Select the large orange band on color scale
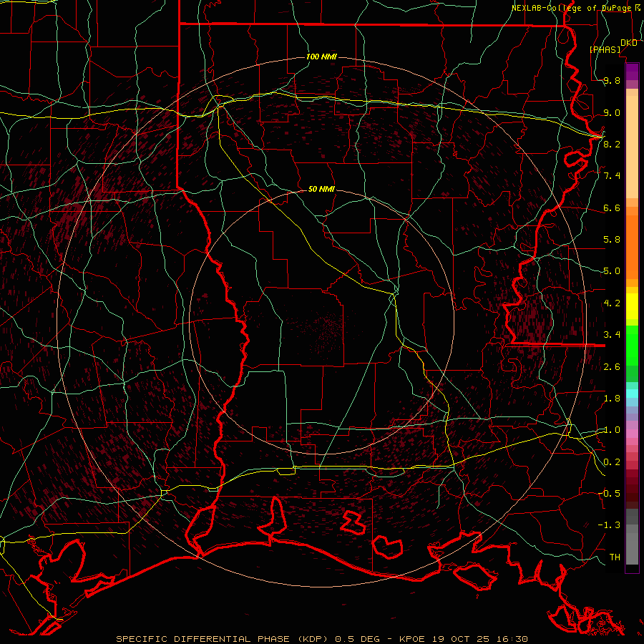 632,247
